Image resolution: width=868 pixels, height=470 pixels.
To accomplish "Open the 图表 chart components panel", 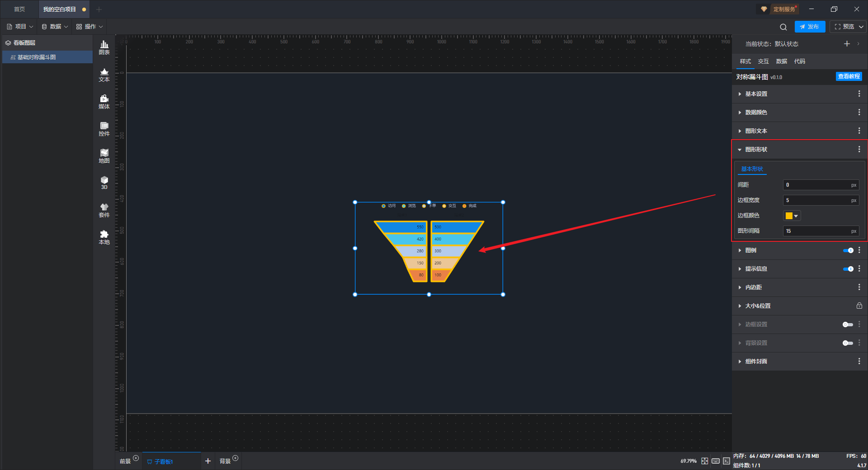I will tap(104, 47).
